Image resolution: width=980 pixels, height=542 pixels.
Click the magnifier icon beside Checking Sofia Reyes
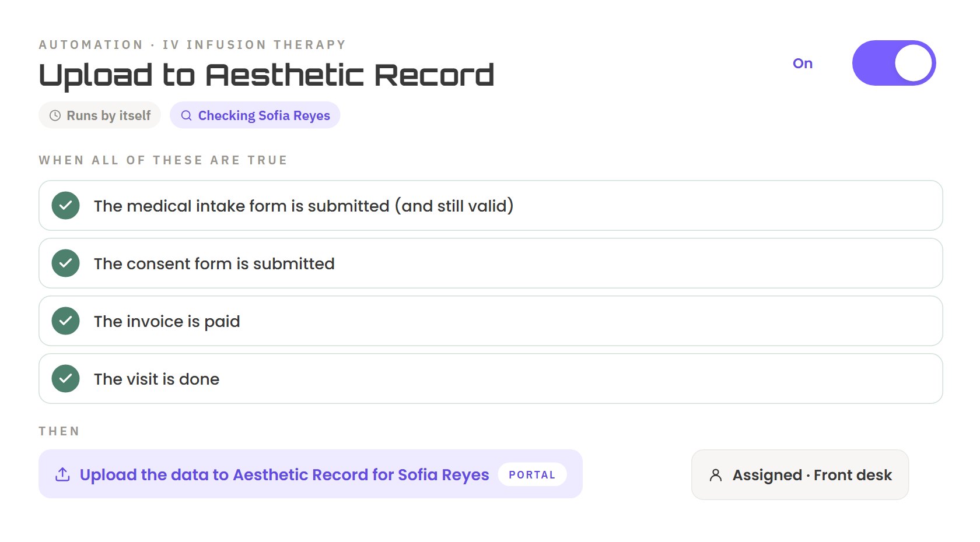[x=186, y=115]
